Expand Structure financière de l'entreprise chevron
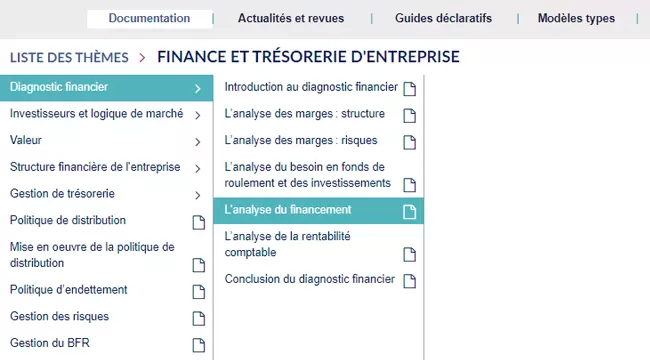 [198, 168]
